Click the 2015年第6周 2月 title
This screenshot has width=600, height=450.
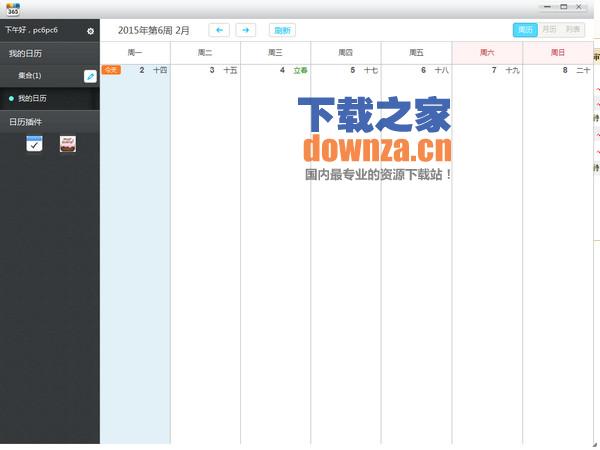[154, 31]
